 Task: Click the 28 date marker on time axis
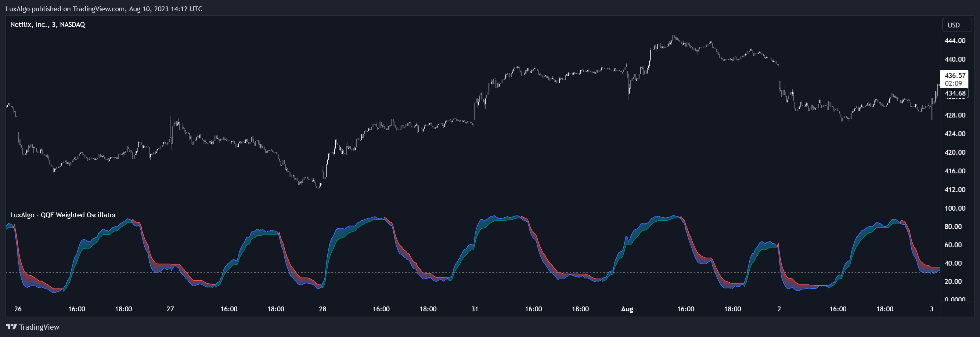click(322, 309)
